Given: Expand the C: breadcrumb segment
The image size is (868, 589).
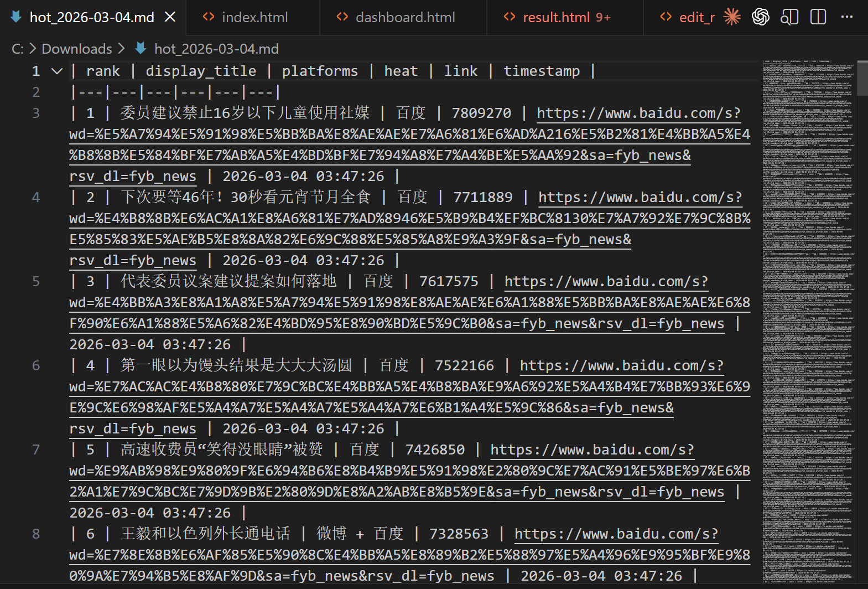Looking at the screenshot, I should 17,49.
